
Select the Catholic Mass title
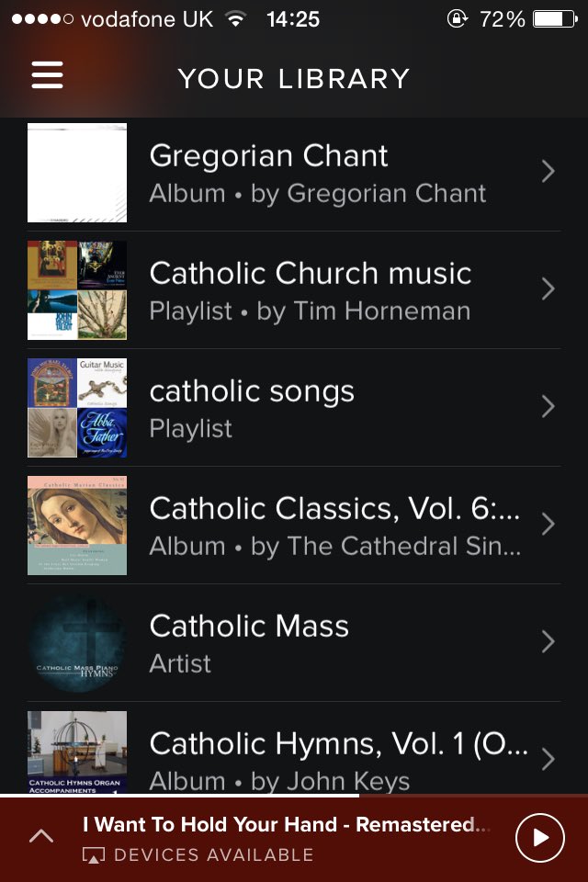pyautogui.click(x=249, y=626)
